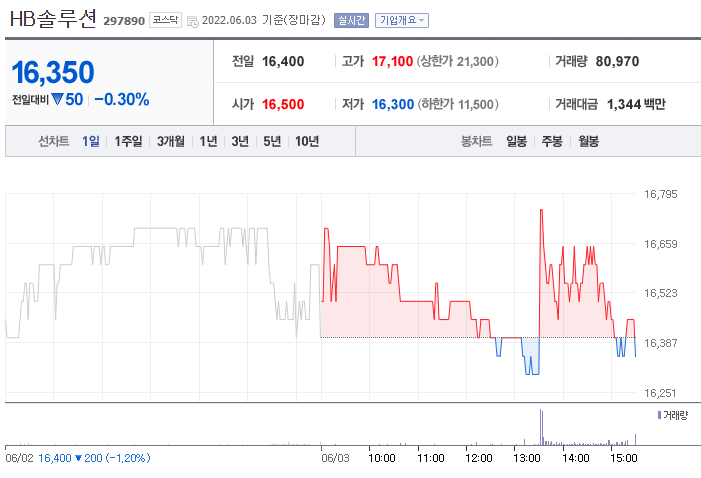Open the 기업개요 dropdown
This screenshot has width=701, height=478.
[402, 20]
